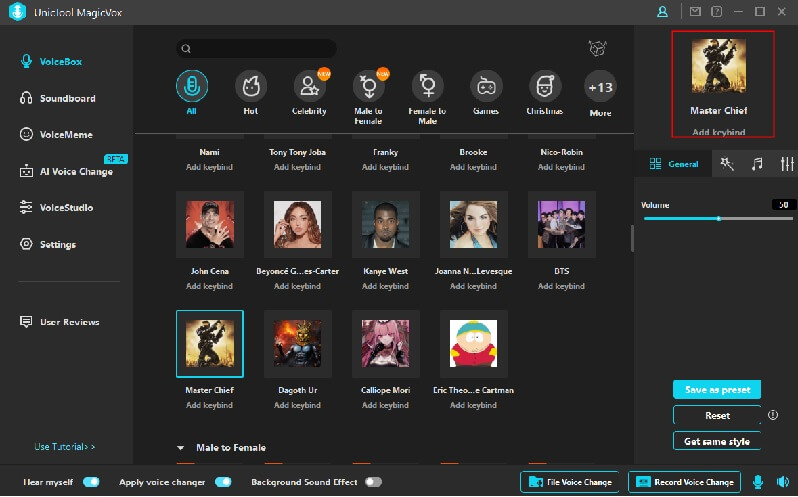Click the microphone icon in bottom bar
798x497 pixels.
point(758,482)
